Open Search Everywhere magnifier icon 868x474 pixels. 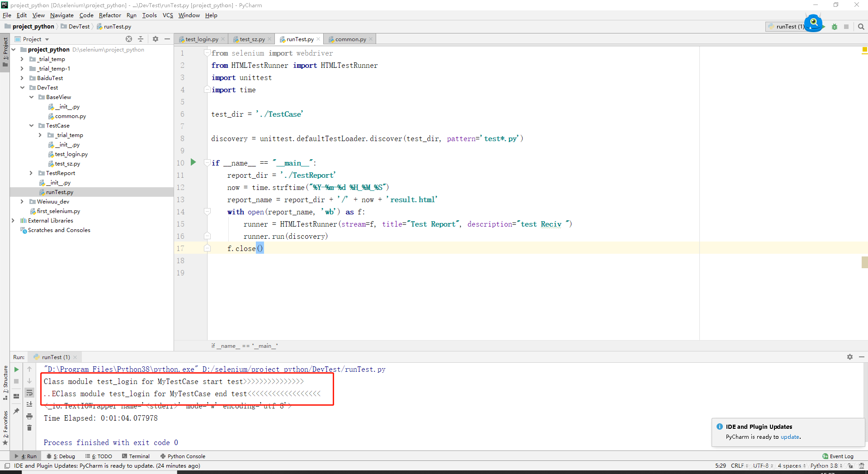[861, 27]
